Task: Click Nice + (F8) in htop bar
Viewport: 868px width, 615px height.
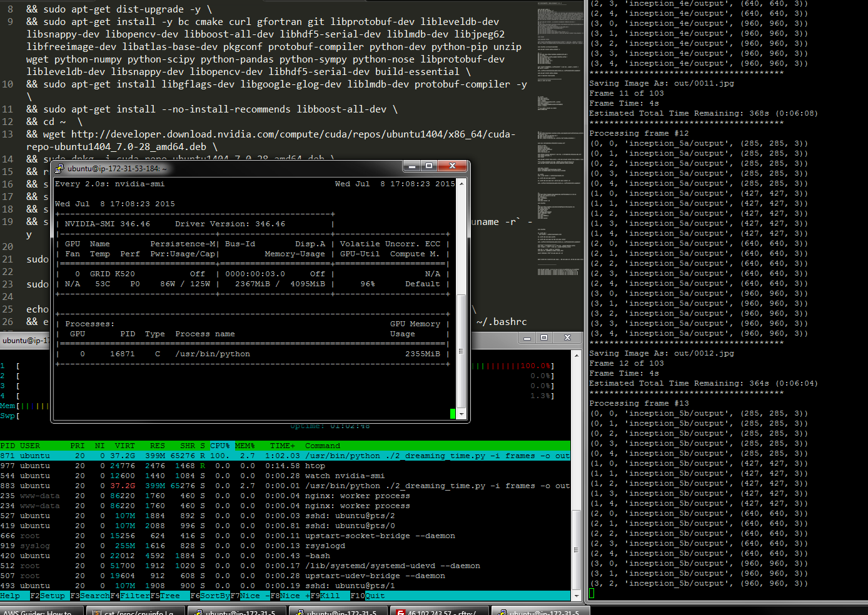Action: 295,596
